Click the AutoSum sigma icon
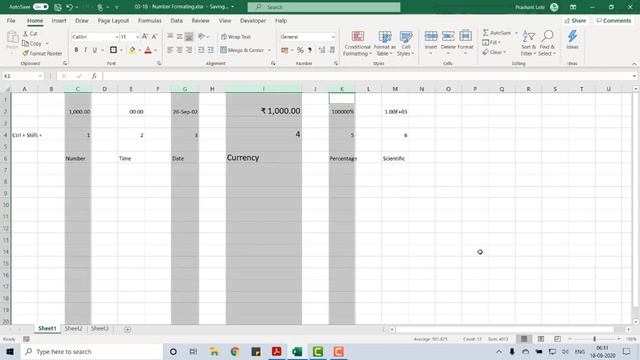The width and height of the screenshot is (640, 360). 485,33
